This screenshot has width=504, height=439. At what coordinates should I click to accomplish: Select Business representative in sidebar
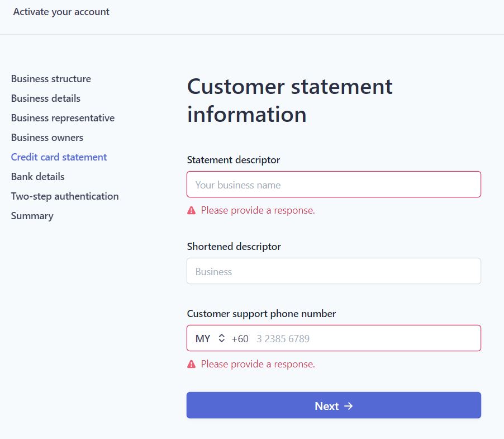pos(63,118)
